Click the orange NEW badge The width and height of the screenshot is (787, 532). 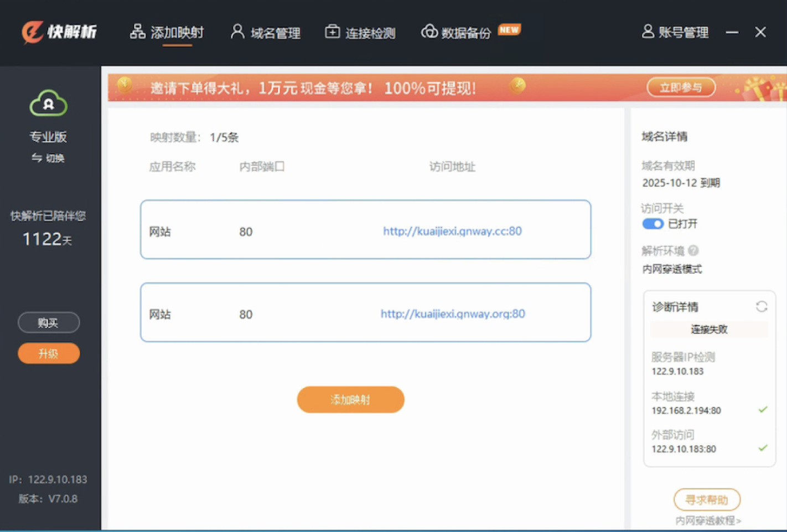(x=509, y=29)
